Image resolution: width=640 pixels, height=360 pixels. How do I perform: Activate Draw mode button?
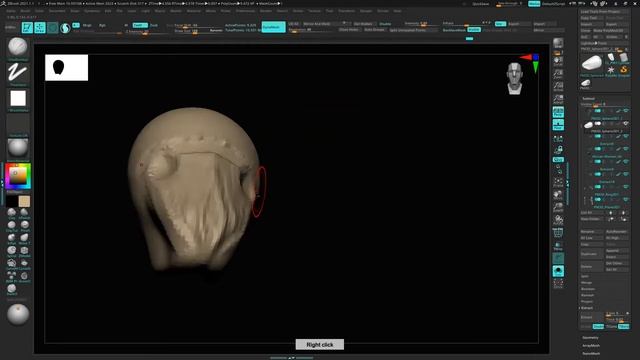[40, 28]
